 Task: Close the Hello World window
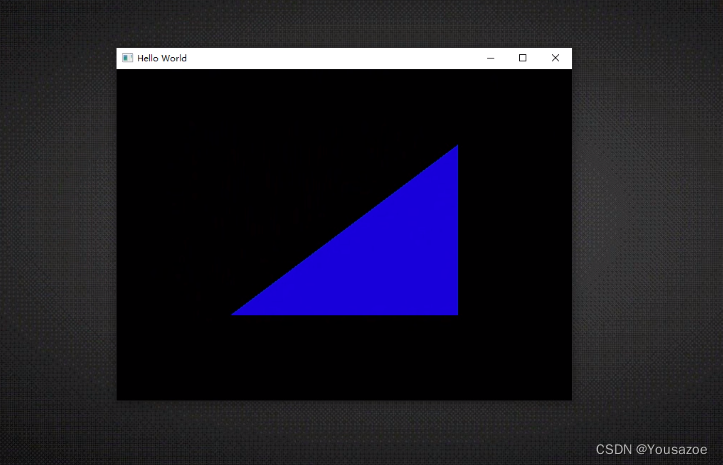coord(555,58)
